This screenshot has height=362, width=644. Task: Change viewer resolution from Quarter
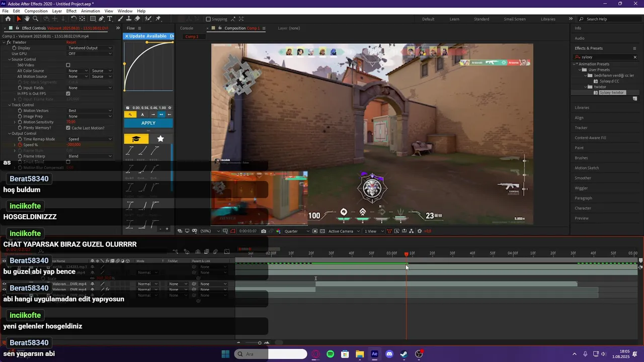(x=297, y=231)
